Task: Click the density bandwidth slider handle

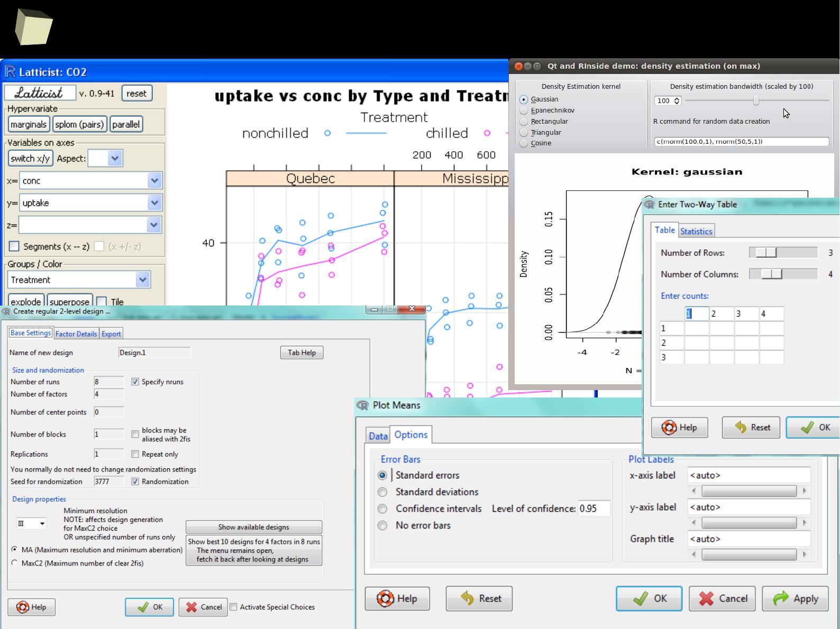Action: click(x=756, y=100)
